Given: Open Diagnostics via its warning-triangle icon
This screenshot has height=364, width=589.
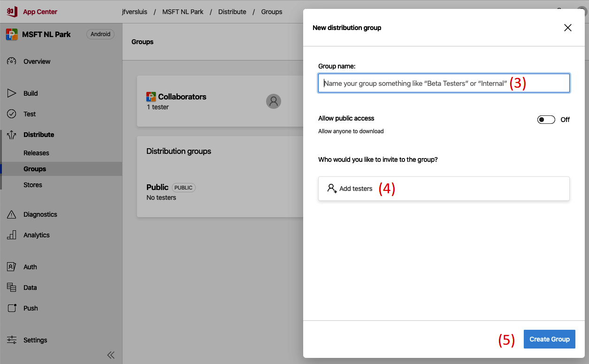Looking at the screenshot, I should point(12,214).
